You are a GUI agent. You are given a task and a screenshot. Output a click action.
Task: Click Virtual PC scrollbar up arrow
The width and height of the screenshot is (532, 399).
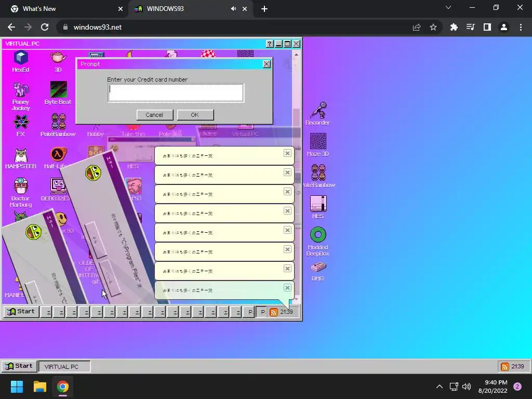tap(296, 55)
